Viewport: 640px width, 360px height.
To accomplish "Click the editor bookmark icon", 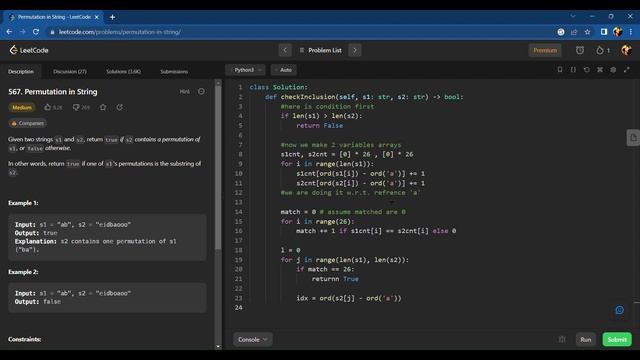I will [x=560, y=70].
